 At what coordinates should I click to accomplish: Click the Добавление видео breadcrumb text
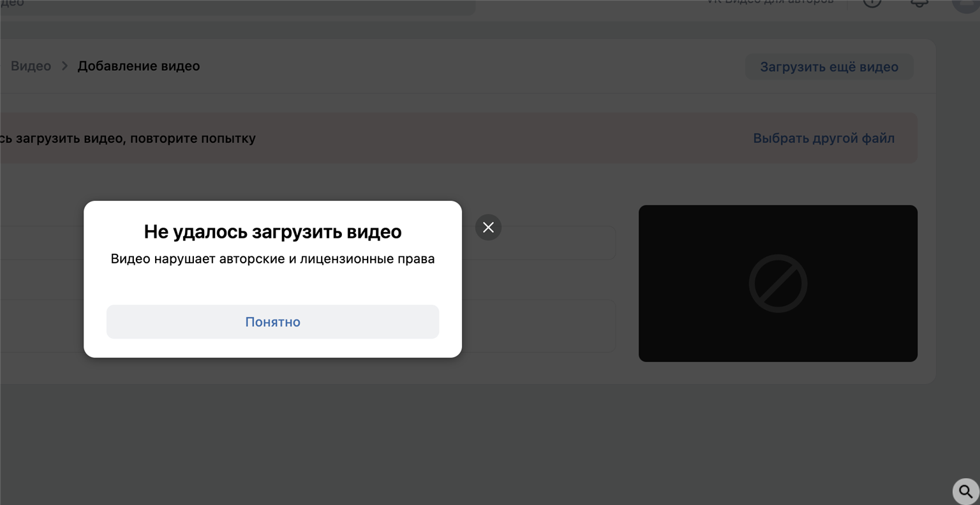(x=138, y=66)
